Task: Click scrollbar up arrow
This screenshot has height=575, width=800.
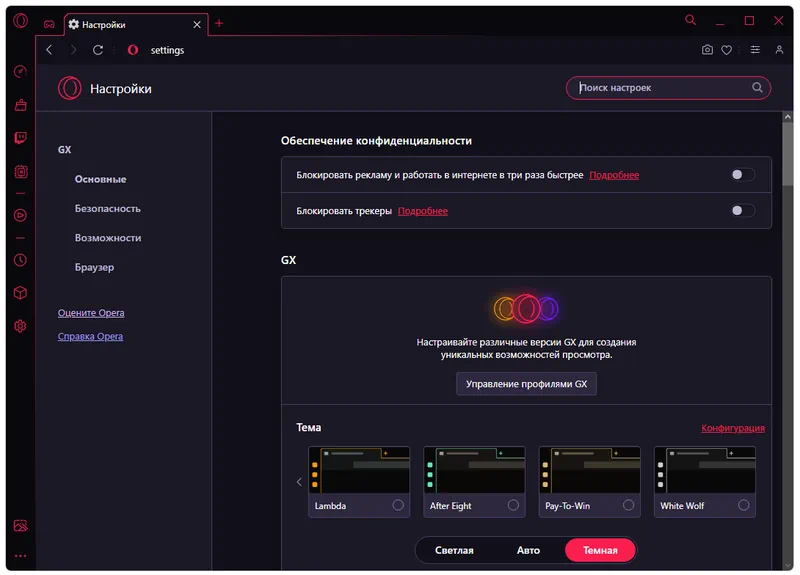Action: click(788, 117)
